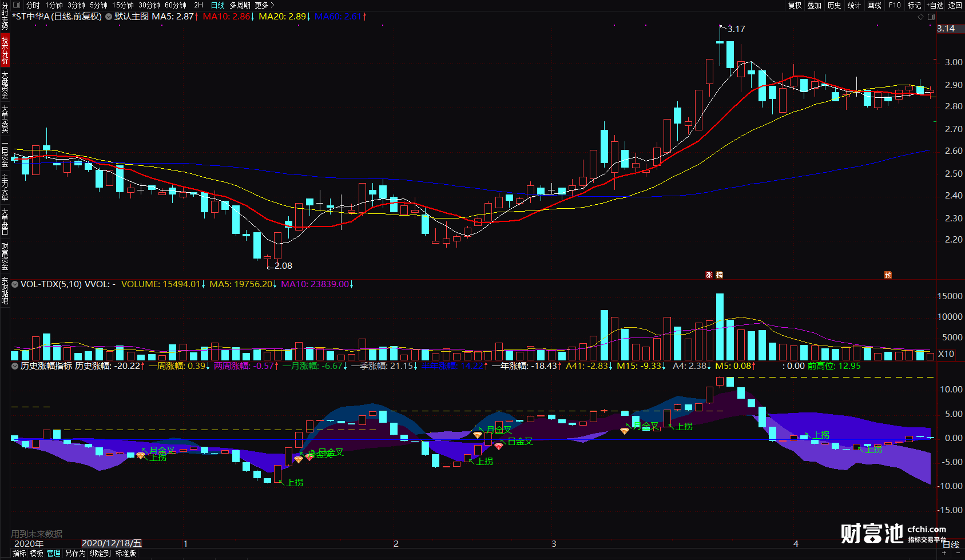
Task: Select the 2H period
Action: [x=198, y=5]
